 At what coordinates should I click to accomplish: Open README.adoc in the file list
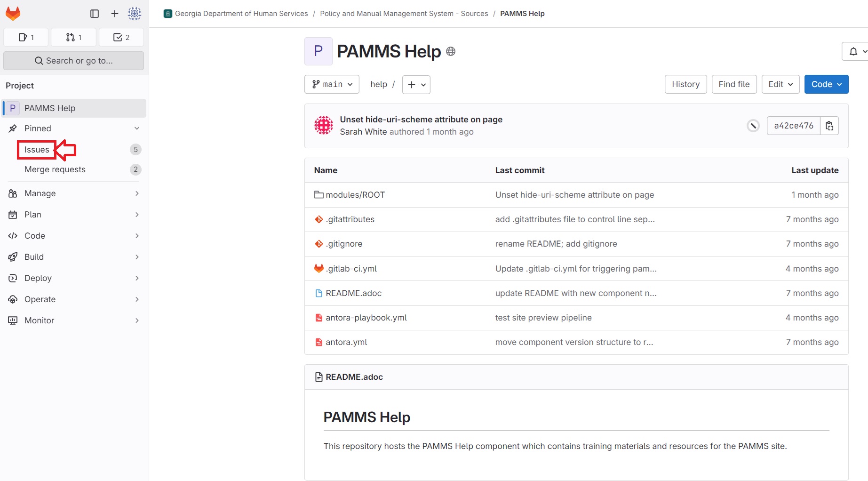coord(353,293)
